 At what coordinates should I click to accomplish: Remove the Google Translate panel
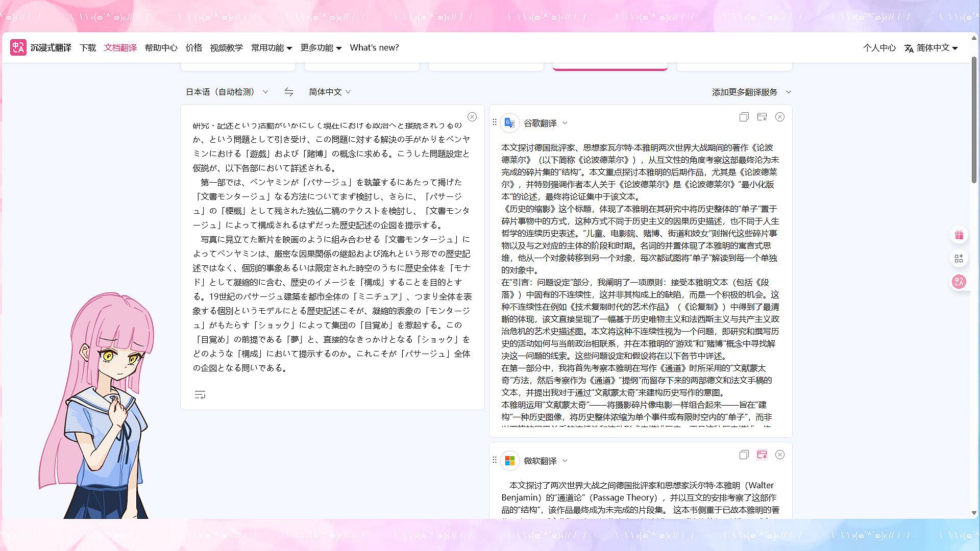tap(780, 117)
